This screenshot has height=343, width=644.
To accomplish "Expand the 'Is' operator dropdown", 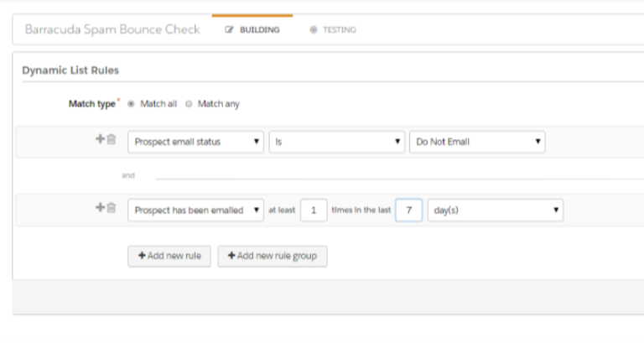I will click(x=337, y=142).
